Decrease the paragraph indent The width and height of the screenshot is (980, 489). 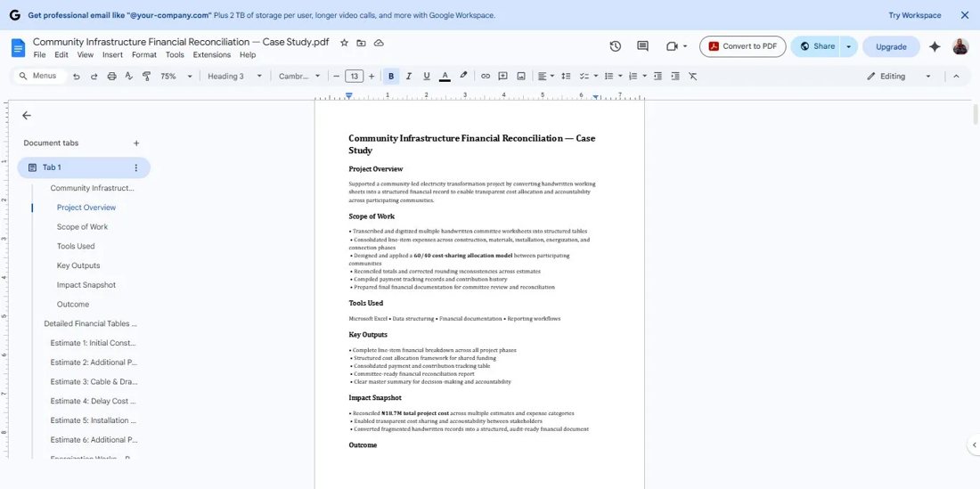(657, 77)
